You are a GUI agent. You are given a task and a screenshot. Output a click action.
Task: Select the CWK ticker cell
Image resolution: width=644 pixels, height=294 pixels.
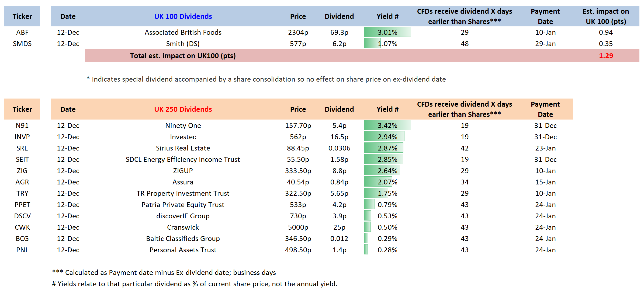22,227
